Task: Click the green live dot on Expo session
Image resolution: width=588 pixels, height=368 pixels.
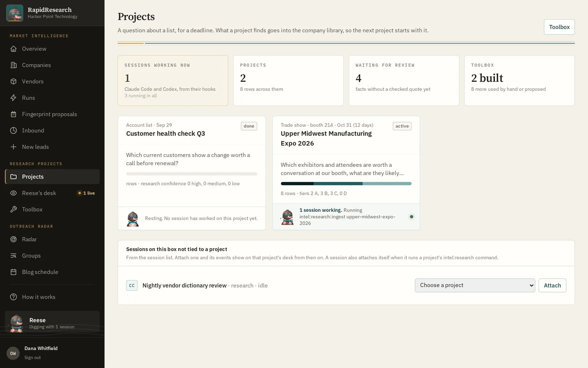Action: point(412,217)
